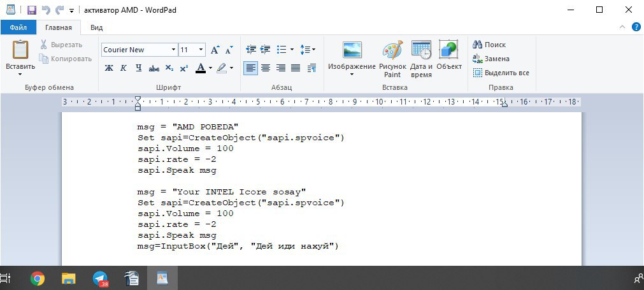Align text to the right
The width and height of the screenshot is (644, 290).
[280, 68]
